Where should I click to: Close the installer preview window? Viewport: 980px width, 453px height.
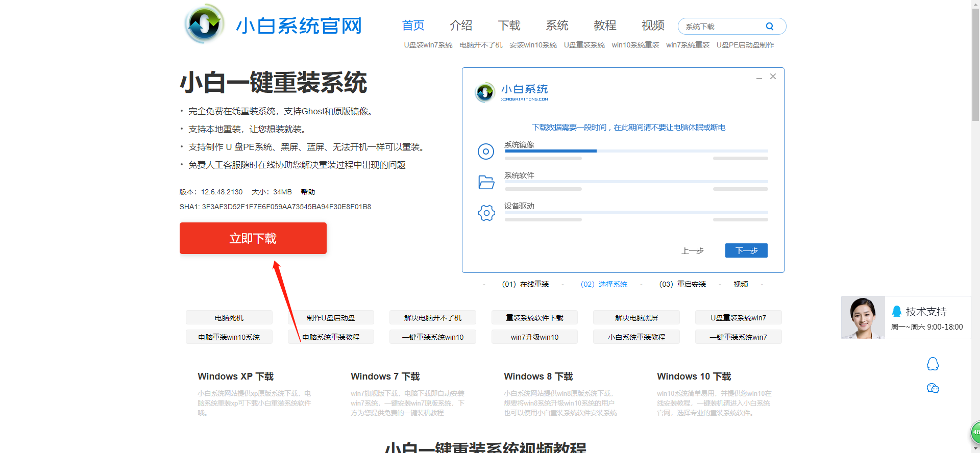(773, 77)
